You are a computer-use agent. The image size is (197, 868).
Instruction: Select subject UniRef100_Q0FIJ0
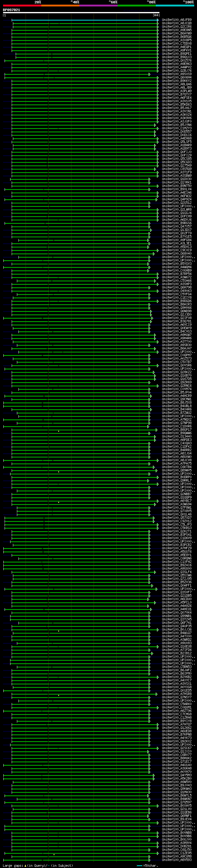coord(177,152)
